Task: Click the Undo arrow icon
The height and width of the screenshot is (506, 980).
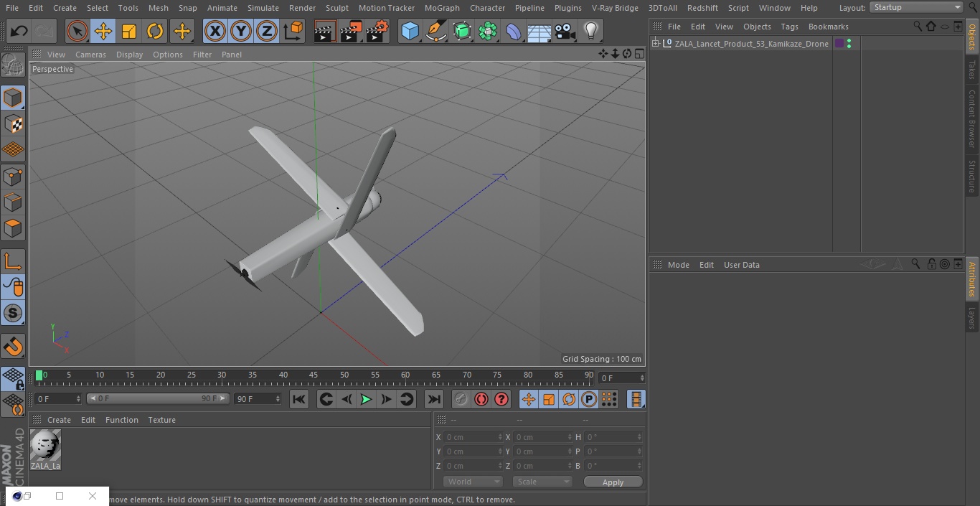Action: 19,31
